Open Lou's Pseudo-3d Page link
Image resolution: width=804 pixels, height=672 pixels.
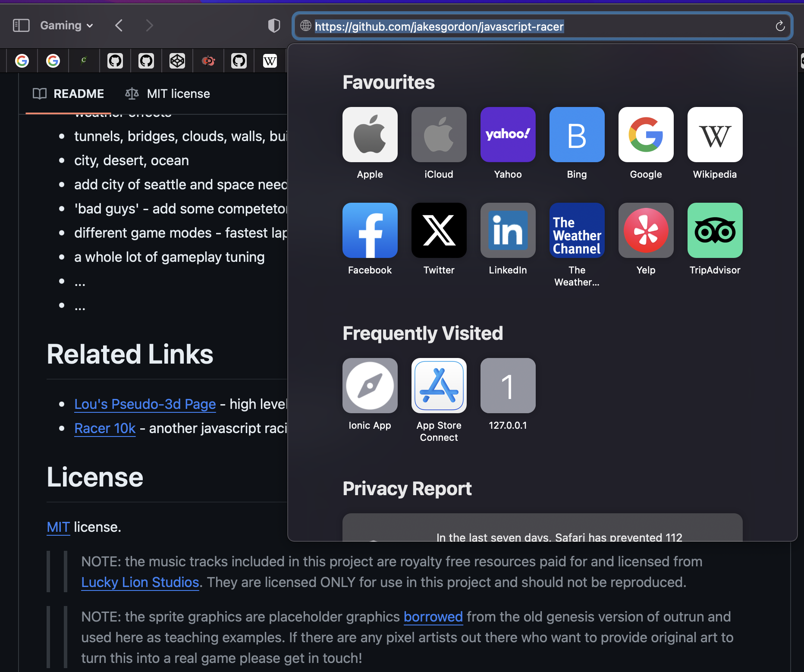pos(145,404)
